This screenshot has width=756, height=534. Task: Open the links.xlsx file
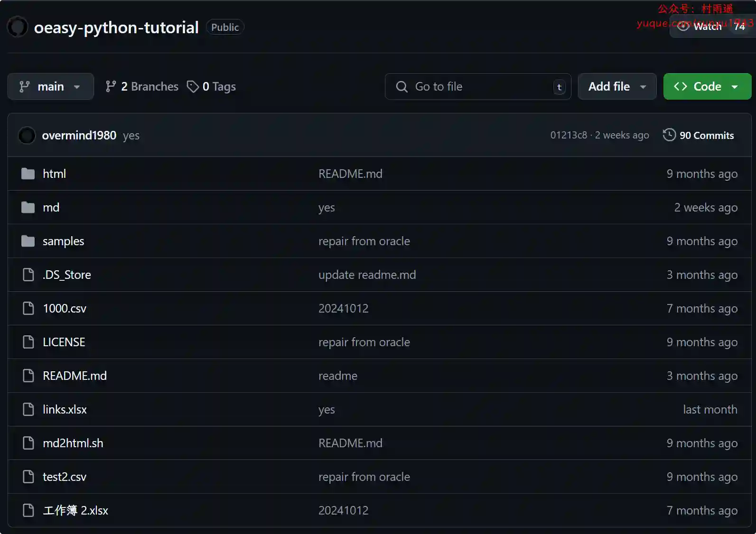(x=65, y=410)
